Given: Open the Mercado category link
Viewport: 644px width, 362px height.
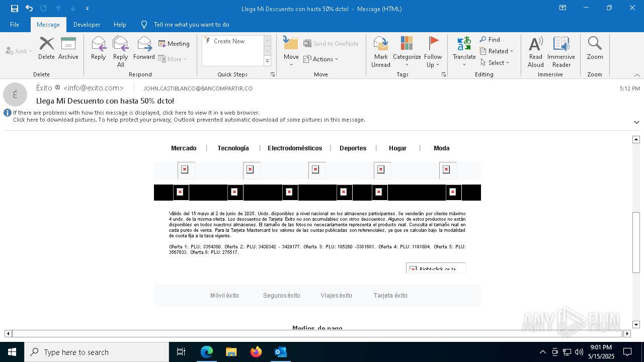Looking at the screenshot, I should click(184, 148).
